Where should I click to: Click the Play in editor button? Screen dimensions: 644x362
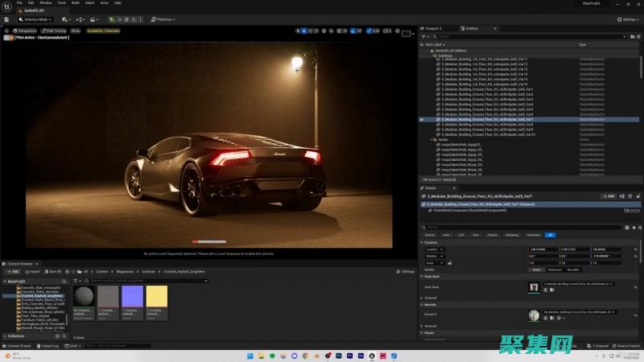tap(111, 19)
